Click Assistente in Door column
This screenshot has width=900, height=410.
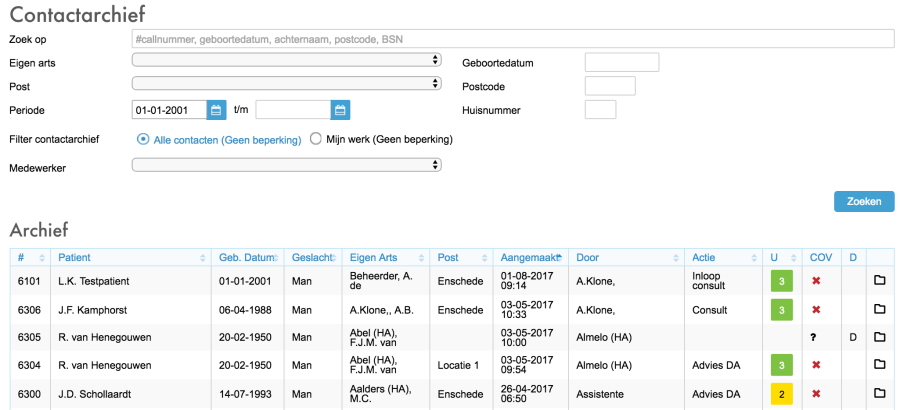[599, 394]
